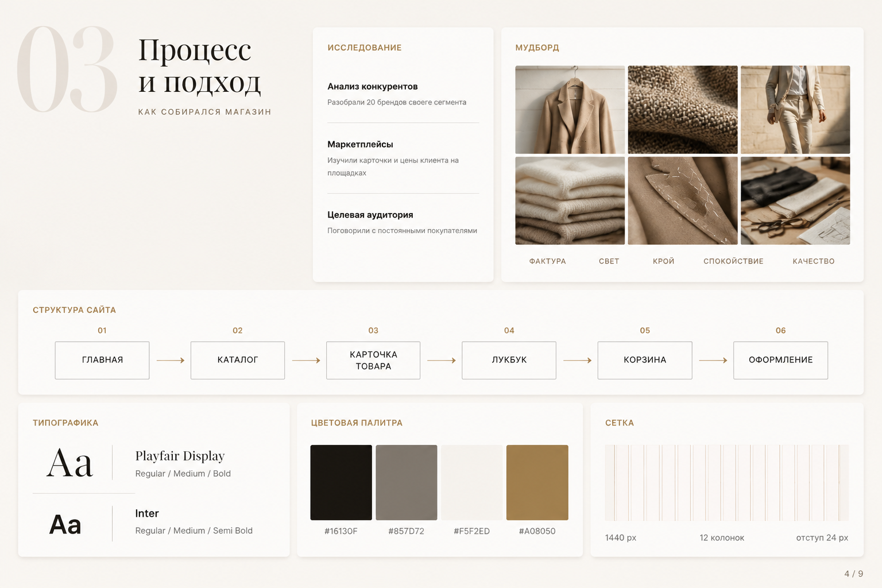Click step number 01
Screen dimensions: 882x588
tap(102, 331)
